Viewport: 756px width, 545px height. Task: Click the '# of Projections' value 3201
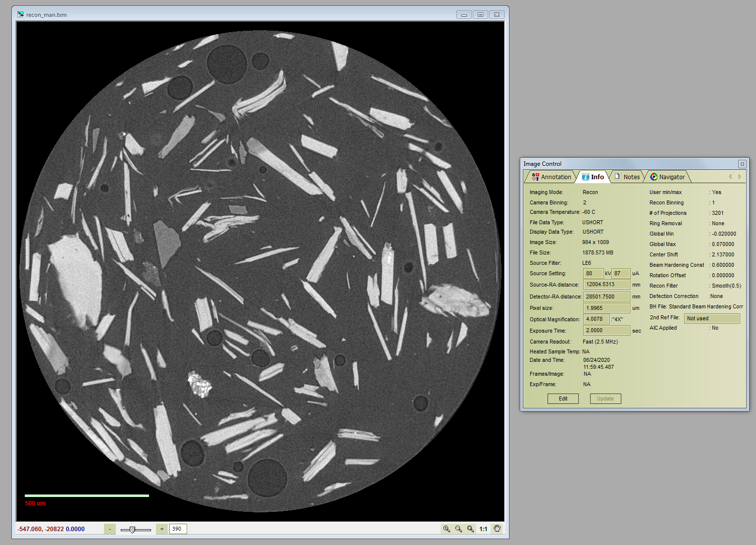pos(718,213)
